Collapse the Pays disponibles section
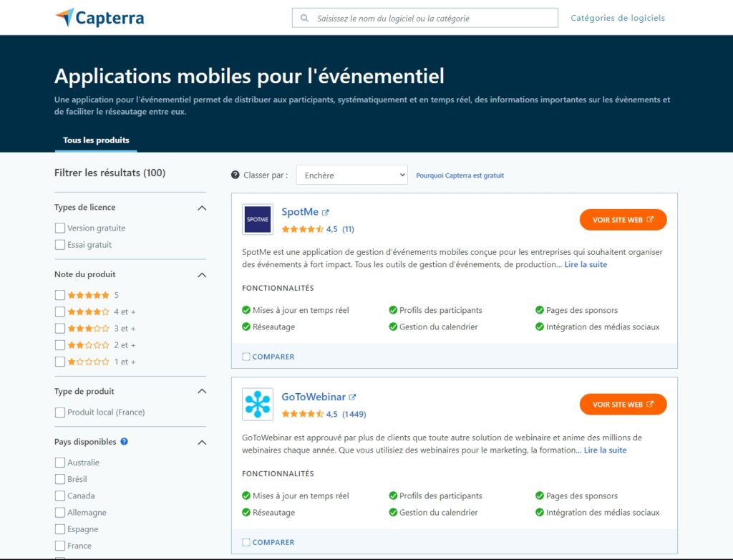The width and height of the screenshot is (733, 560). [x=202, y=442]
